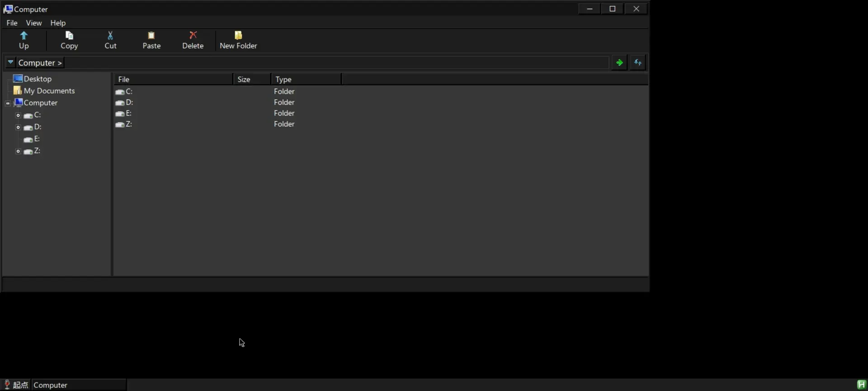The width and height of the screenshot is (868, 391).
Task: Go up one folder with Up button
Action: [x=24, y=40]
